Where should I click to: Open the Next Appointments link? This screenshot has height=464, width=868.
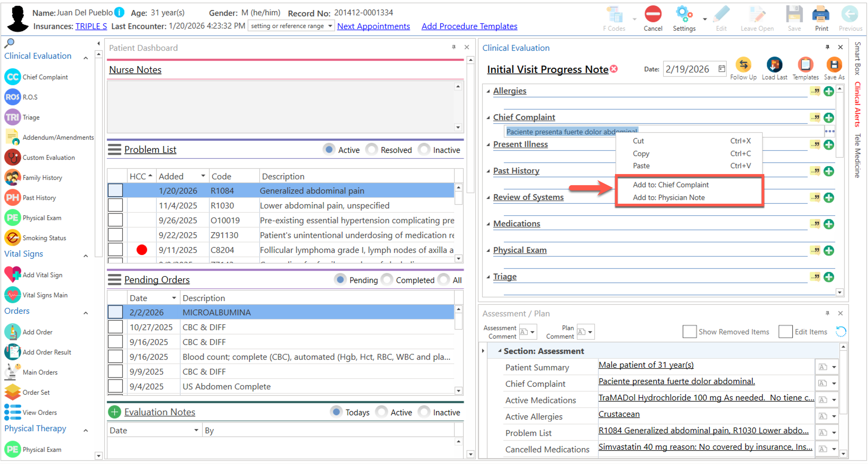tap(373, 26)
